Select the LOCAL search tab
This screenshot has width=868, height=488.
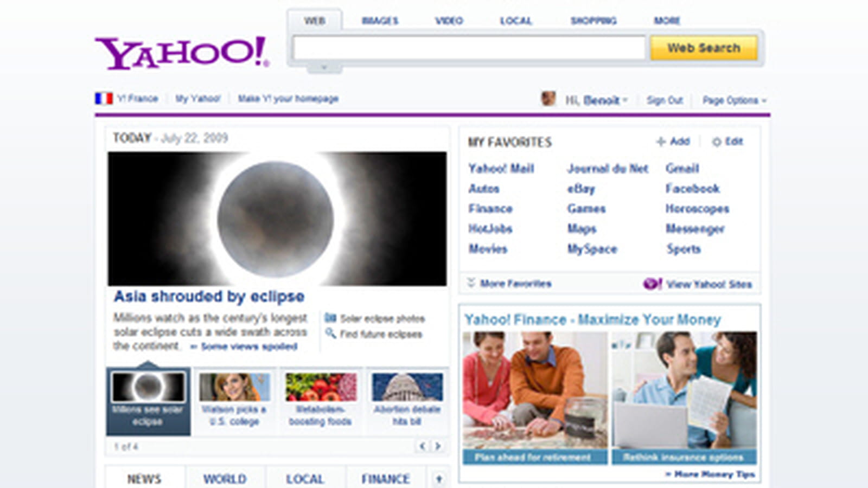coord(516,21)
